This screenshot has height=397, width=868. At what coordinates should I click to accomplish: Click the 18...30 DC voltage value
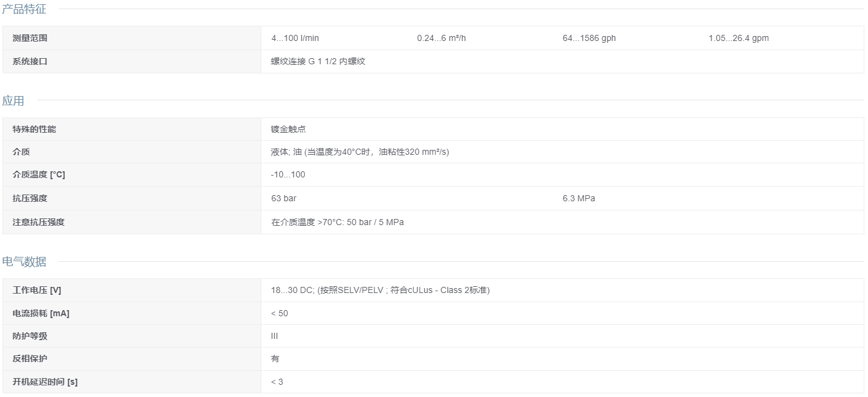click(x=380, y=290)
